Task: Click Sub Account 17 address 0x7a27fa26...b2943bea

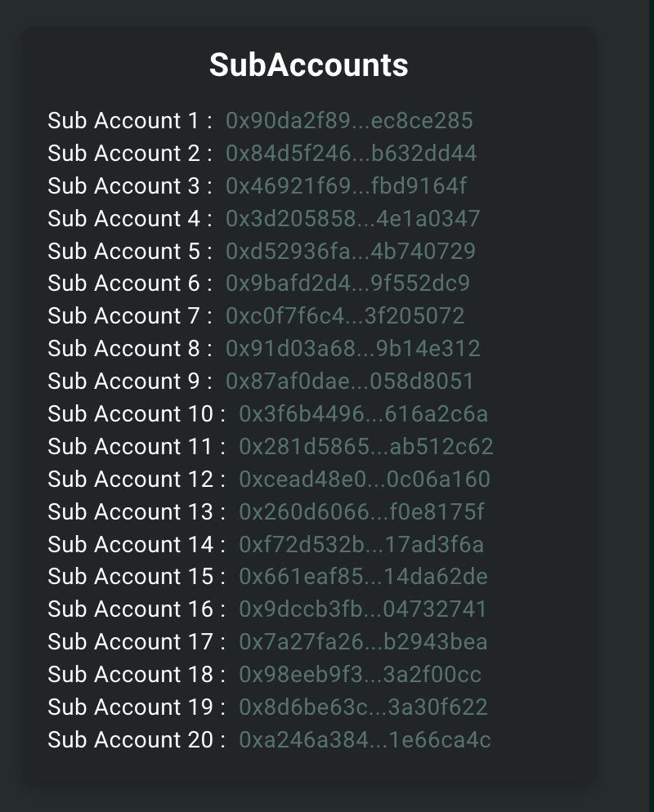Action: pyautogui.click(x=363, y=641)
